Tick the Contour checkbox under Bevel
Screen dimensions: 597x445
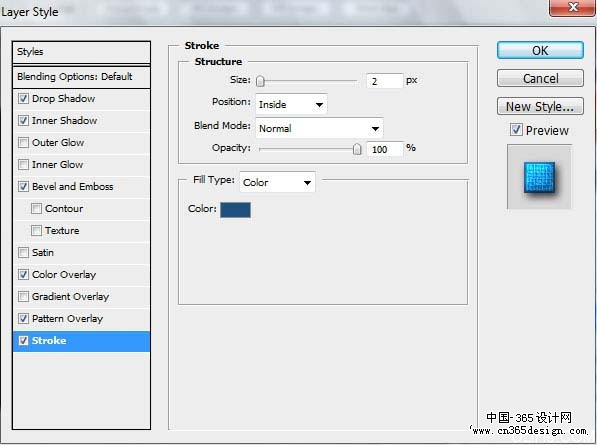36,209
